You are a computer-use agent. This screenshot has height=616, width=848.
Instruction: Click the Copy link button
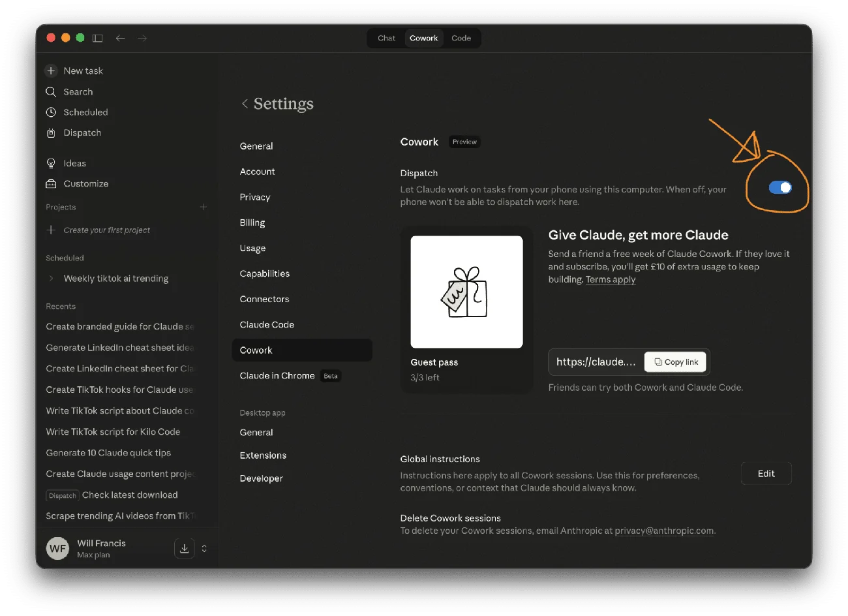676,362
